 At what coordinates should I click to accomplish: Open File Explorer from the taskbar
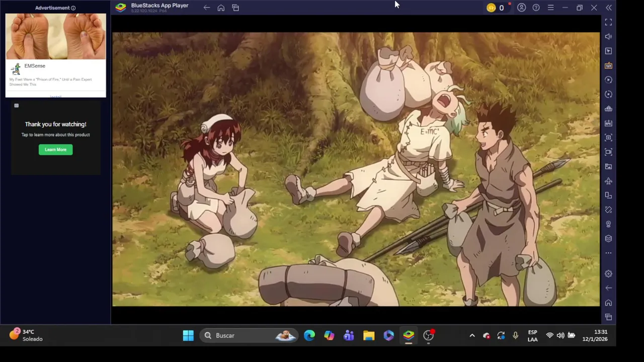(x=369, y=335)
